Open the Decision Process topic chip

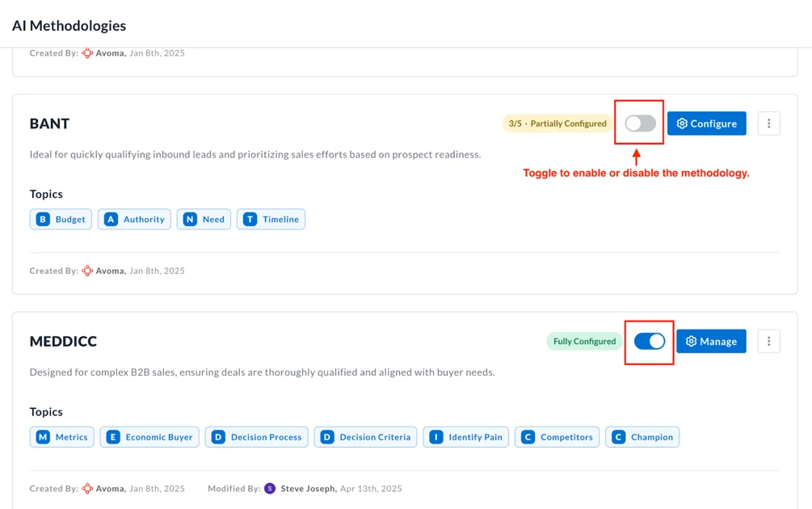click(x=256, y=437)
